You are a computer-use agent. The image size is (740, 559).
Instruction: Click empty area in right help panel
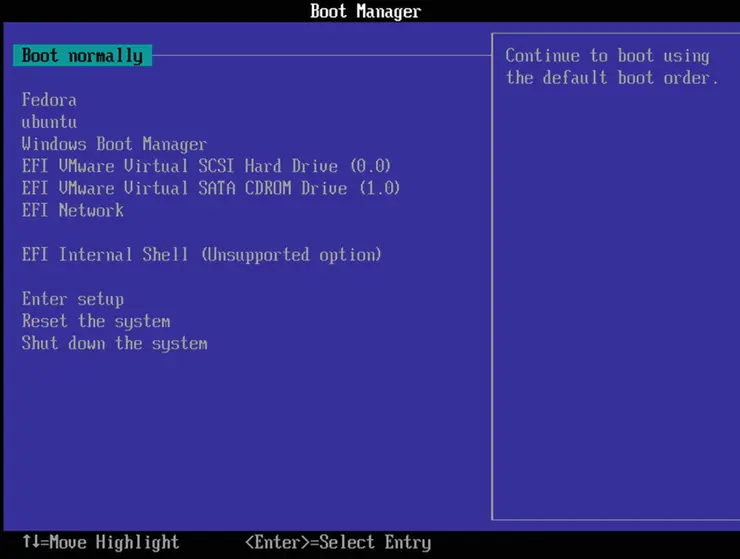(x=613, y=300)
